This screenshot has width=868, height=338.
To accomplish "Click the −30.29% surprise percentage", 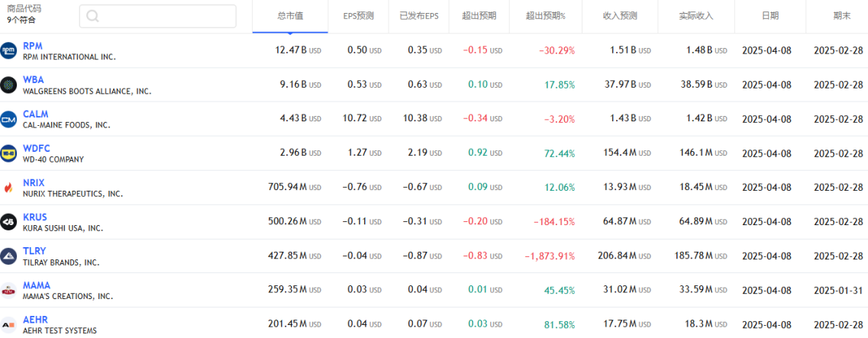I will pos(557,50).
